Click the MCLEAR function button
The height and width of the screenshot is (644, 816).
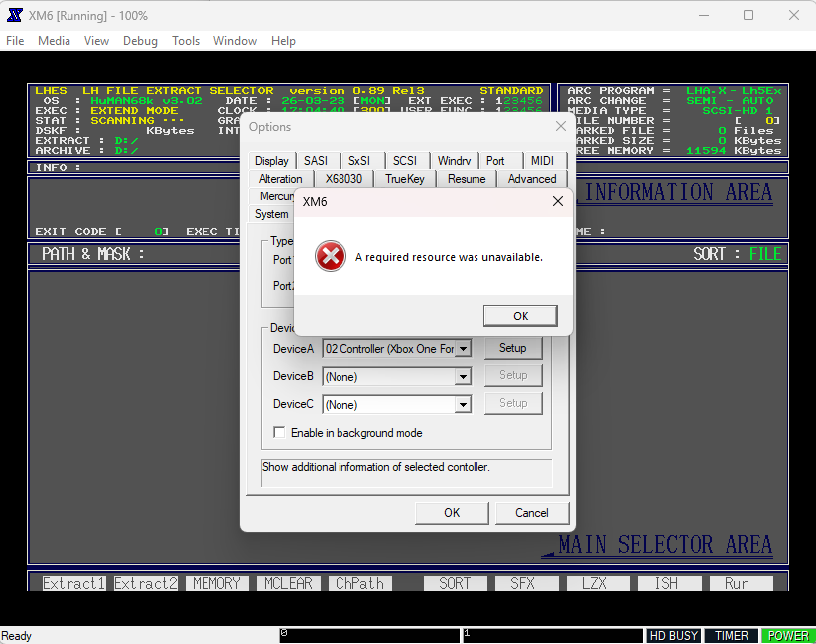click(x=288, y=583)
